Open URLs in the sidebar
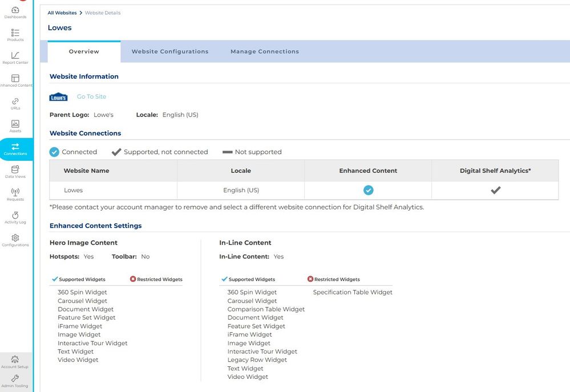Screen dimensions: 570x392 (x=15, y=104)
